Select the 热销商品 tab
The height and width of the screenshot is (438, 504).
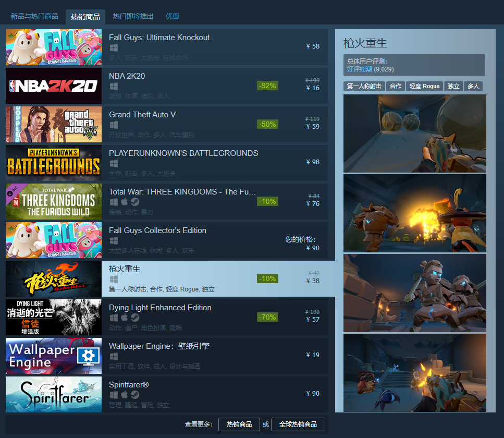85,17
